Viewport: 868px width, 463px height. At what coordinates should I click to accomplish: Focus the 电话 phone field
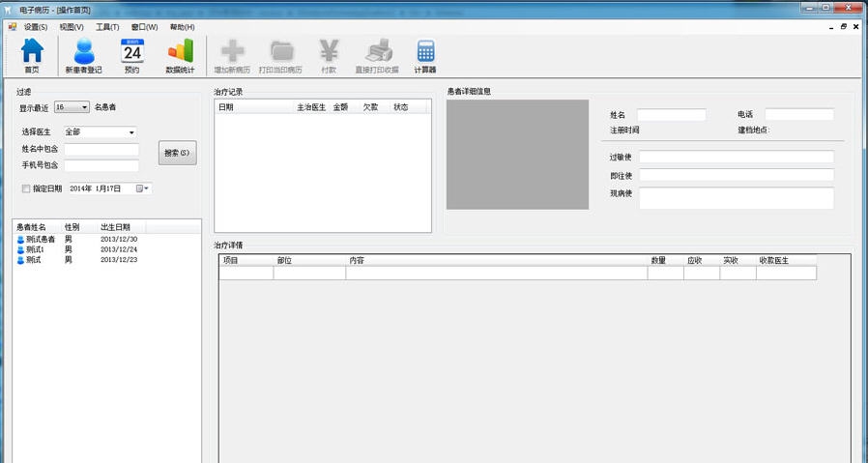pos(799,115)
